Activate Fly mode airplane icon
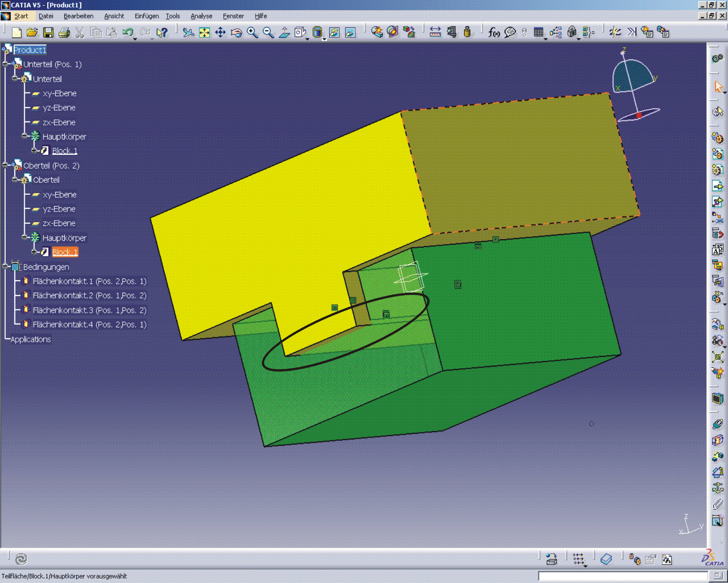Screen dimensions: 728x583 188,32
